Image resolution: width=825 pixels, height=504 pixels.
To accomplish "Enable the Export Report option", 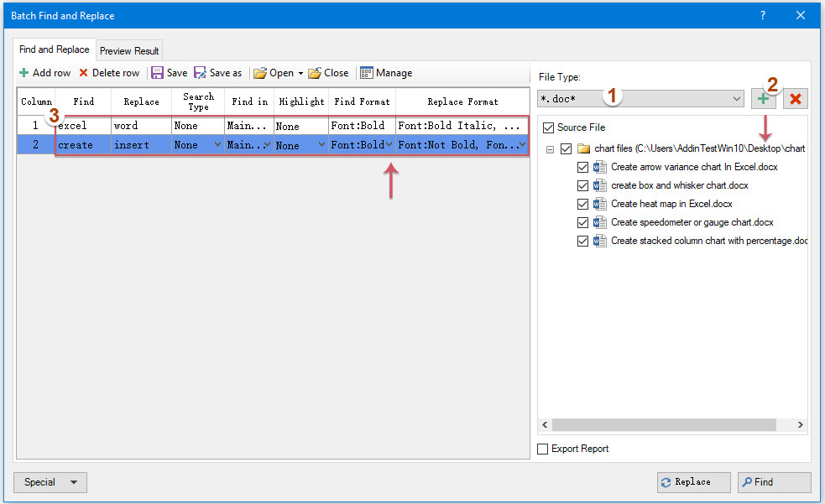I will pos(541,449).
